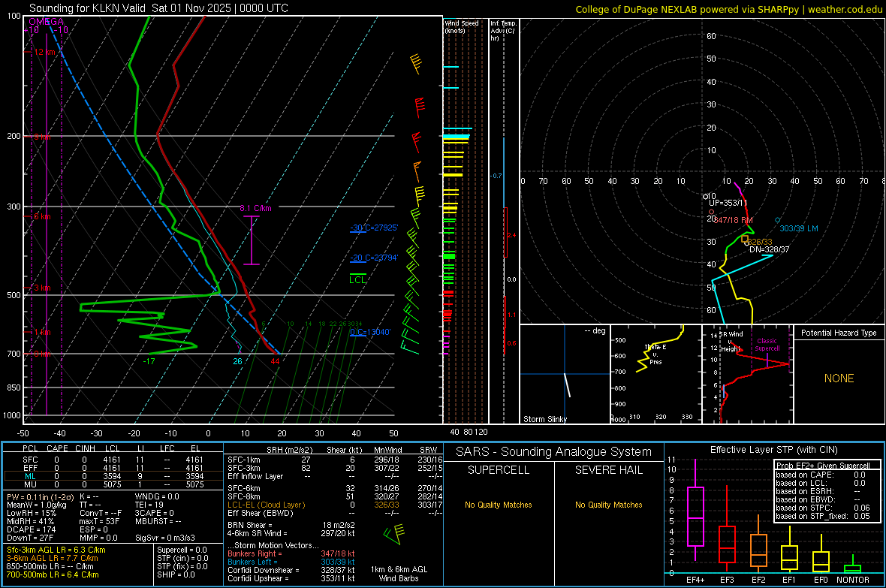
Task: Click the green 1km & 6km wind barb icon
Action: pyautogui.click(x=393, y=534)
